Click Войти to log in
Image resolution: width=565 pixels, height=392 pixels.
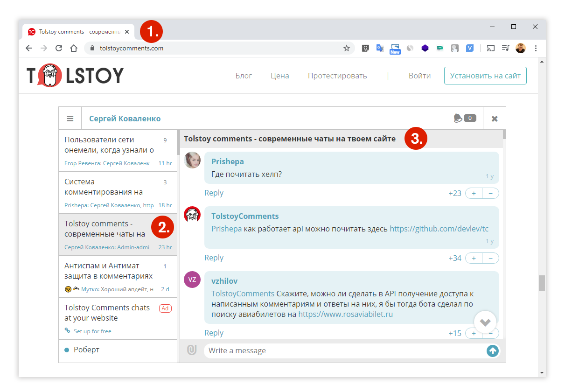[x=420, y=76]
